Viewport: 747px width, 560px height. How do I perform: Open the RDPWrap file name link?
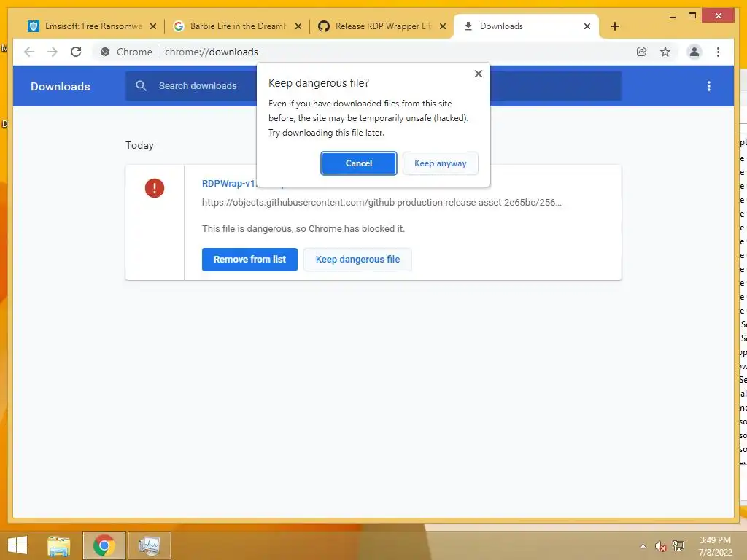click(229, 183)
